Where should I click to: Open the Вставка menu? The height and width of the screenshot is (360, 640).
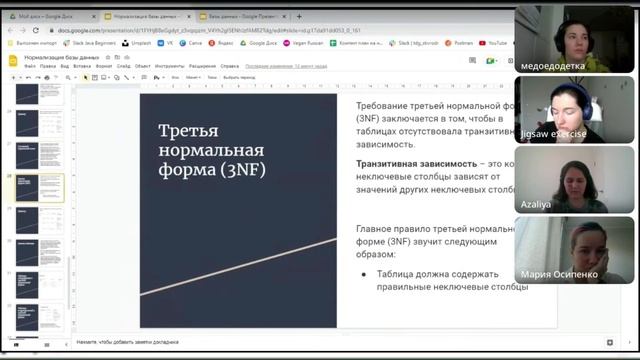(x=82, y=66)
